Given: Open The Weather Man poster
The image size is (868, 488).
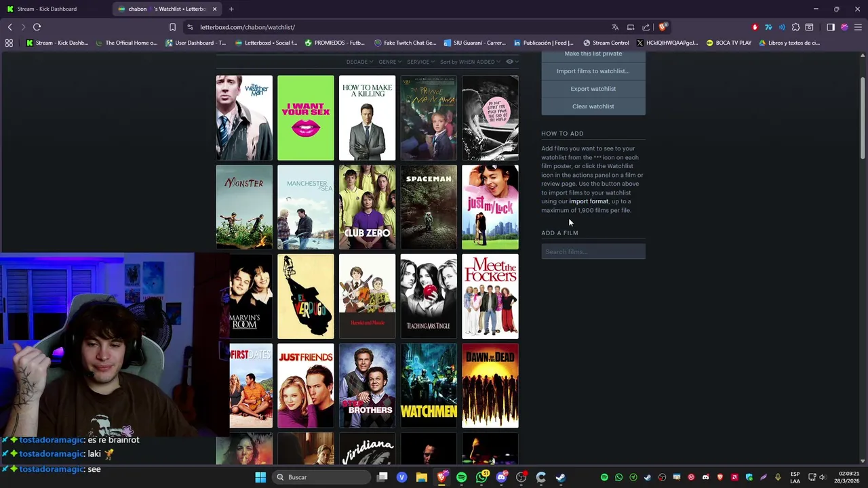Looking at the screenshot, I should tap(244, 118).
